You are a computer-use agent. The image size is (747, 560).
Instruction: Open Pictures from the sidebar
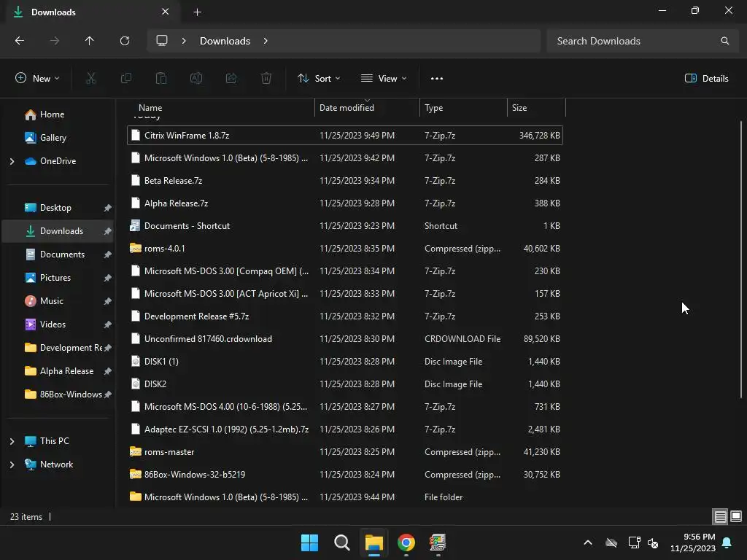click(58, 278)
